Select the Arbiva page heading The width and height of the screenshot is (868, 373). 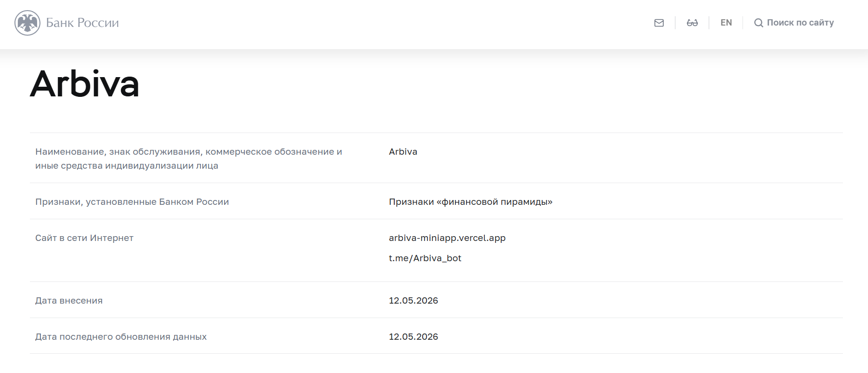pyautogui.click(x=85, y=84)
